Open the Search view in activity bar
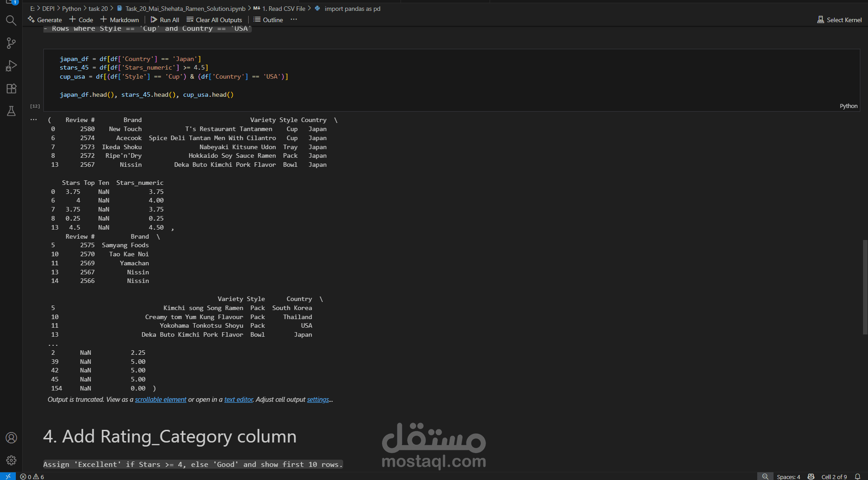This screenshot has height=480, width=868. coord(11,20)
